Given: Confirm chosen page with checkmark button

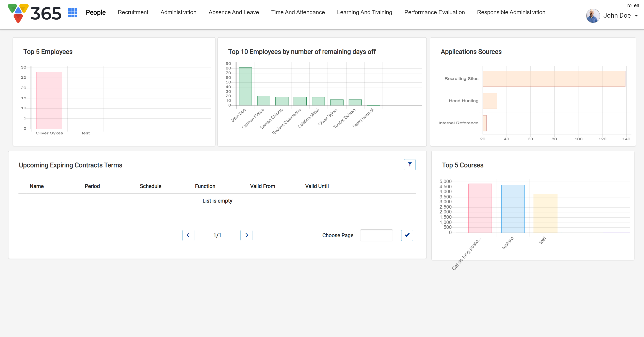Looking at the screenshot, I should [x=407, y=235].
